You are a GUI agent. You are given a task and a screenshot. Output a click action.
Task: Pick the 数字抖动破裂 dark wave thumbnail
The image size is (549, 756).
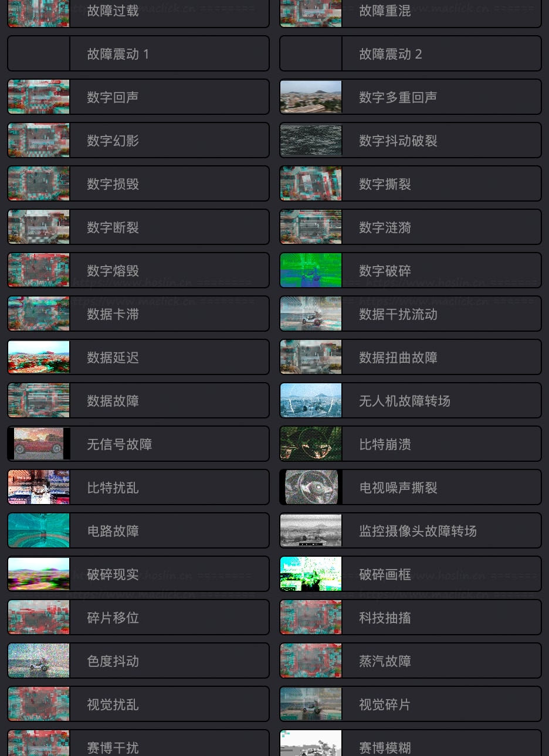[x=311, y=140]
